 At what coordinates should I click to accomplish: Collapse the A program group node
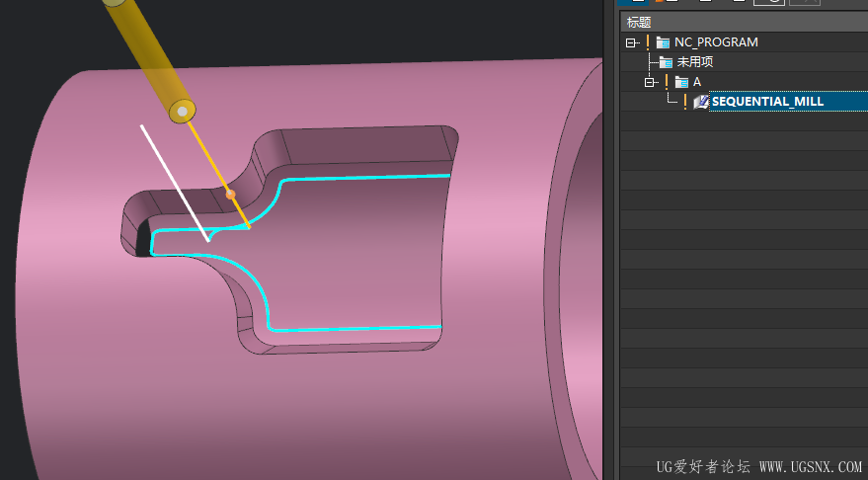coord(650,83)
